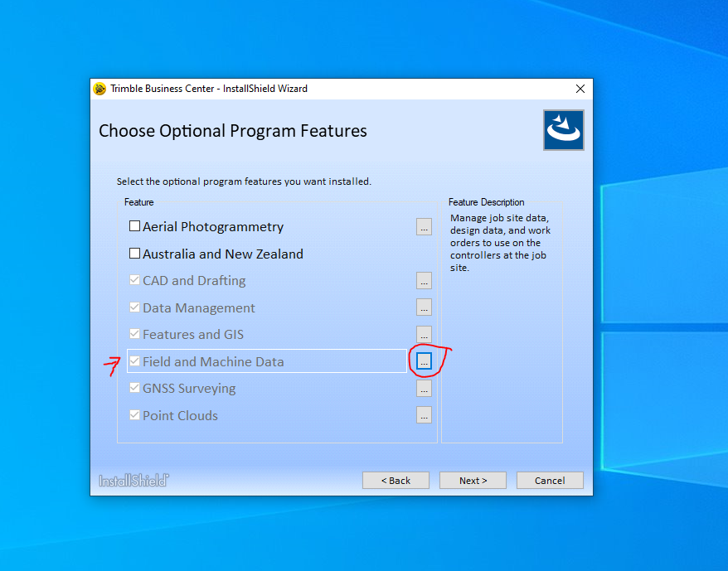Viewport: 728px width, 571px height.
Task: Click the Choose Optional Program Features heading
Action: pyautogui.click(x=233, y=131)
